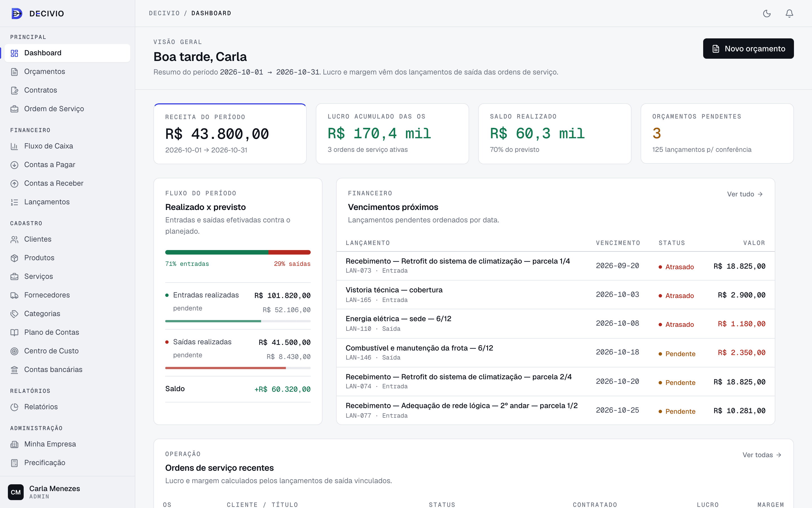Screen dimensions: 812x508
Task: Click the Produtos box icon
Action: click(x=14, y=258)
